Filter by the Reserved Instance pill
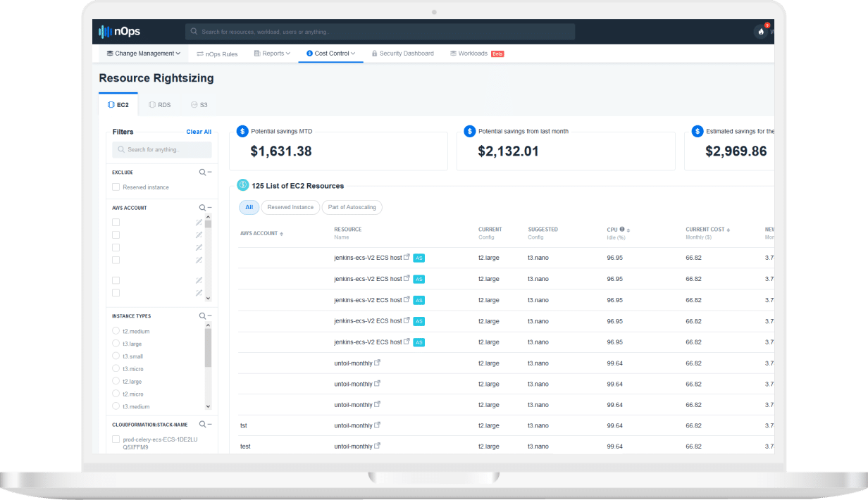 [x=290, y=207]
